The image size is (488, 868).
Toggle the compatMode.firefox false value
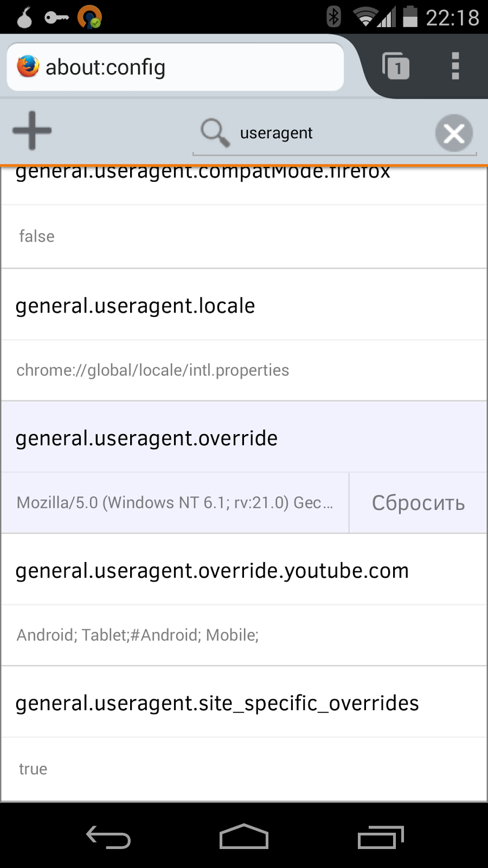coord(244,237)
